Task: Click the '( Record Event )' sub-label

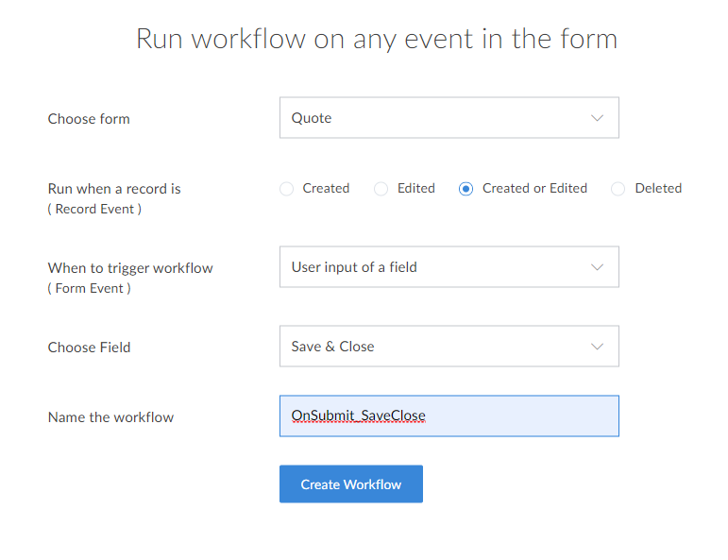Action: point(94,209)
